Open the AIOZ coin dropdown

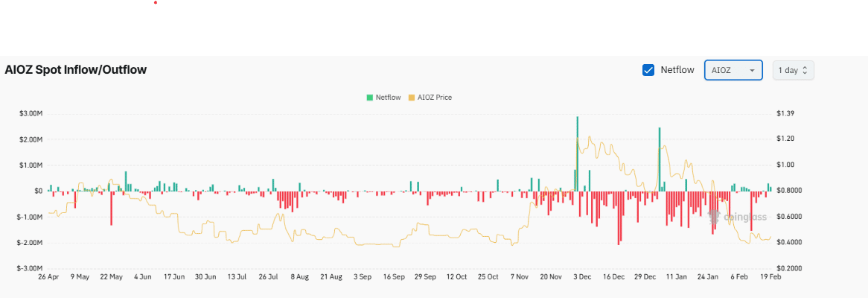pyautogui.click(x=733, y=70)
